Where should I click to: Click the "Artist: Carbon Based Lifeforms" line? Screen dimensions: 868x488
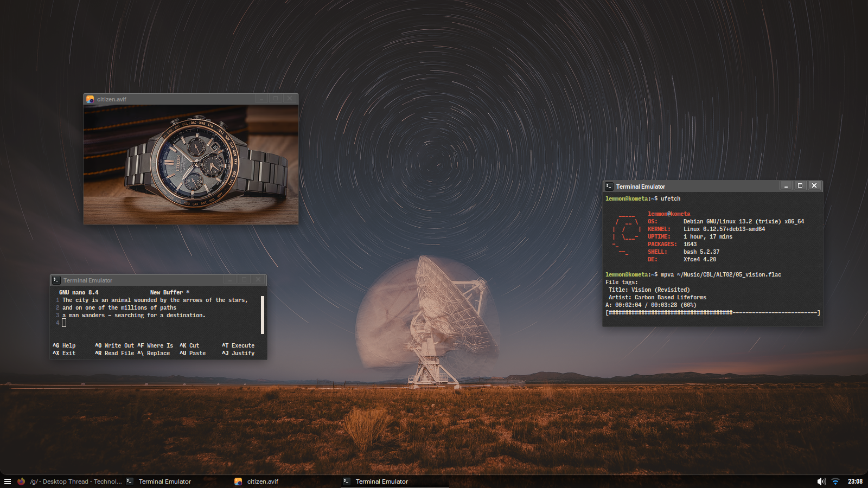[x=658, y=297]
